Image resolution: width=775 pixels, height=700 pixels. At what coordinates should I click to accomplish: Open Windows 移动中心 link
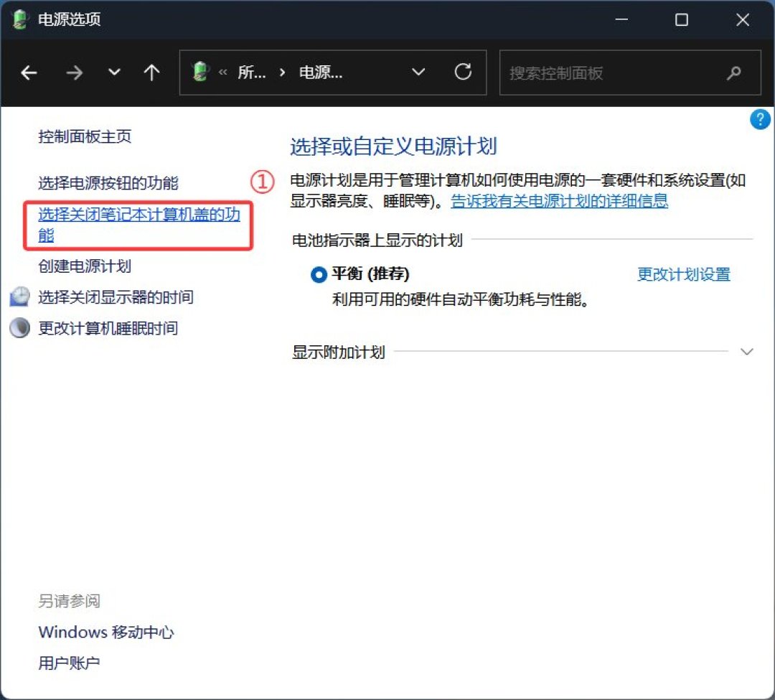pos(106,632)
